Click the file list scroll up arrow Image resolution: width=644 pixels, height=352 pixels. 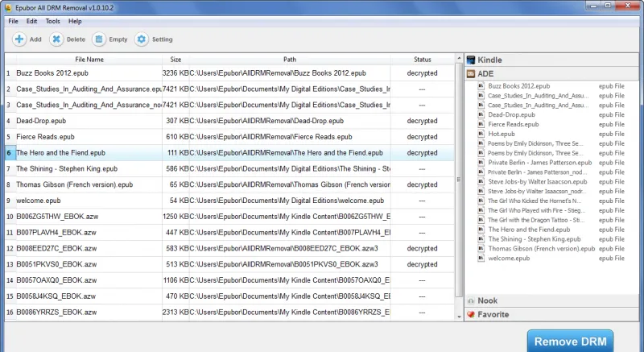(x=459, y=59)
